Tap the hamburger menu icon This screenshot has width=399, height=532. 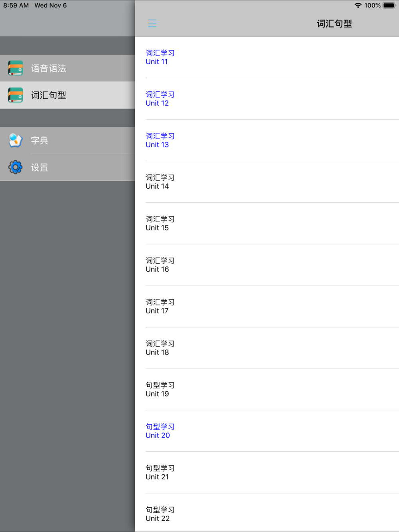coord(152,23)
